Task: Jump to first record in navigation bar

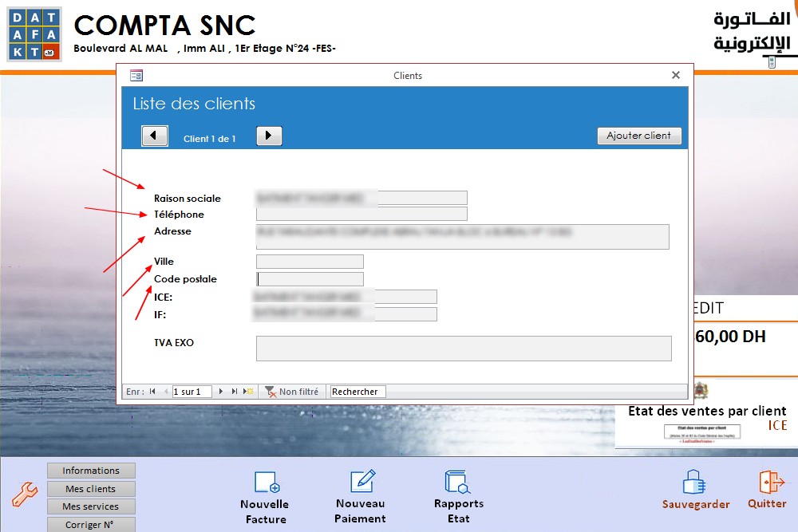Action: tap(152, 392)
